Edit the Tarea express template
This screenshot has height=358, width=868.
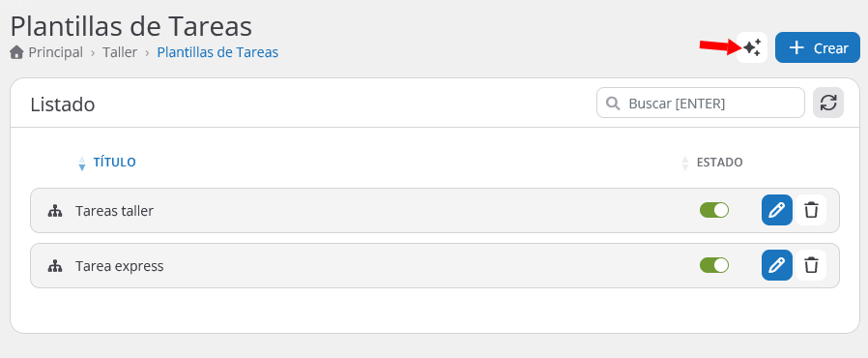777,265
